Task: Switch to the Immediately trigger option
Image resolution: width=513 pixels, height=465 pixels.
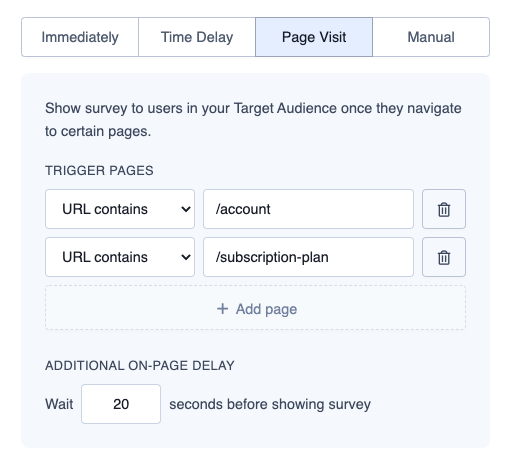Action: [80, 37]
